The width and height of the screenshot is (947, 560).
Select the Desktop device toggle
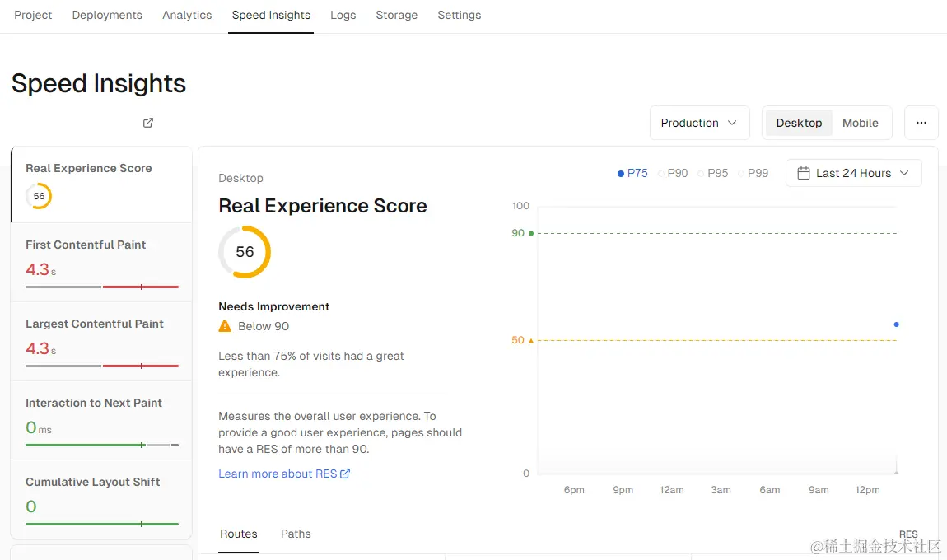coord(799,123)
